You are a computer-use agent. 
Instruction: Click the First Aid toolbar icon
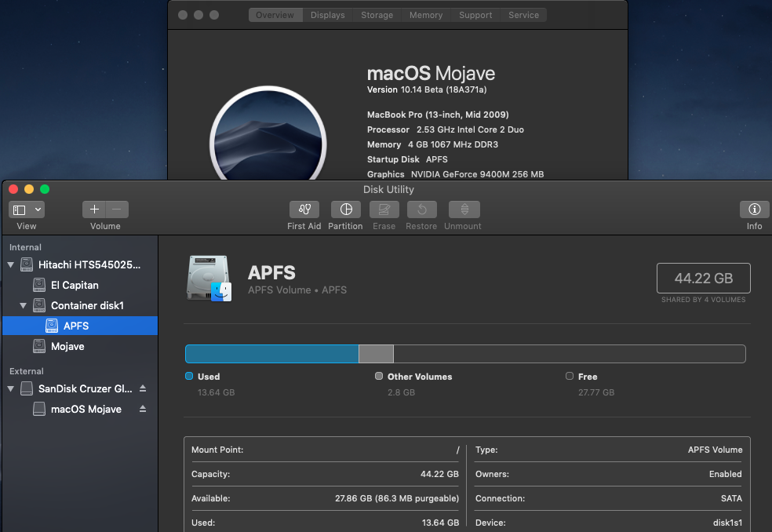pyautogui.click(x=304, y=210)
